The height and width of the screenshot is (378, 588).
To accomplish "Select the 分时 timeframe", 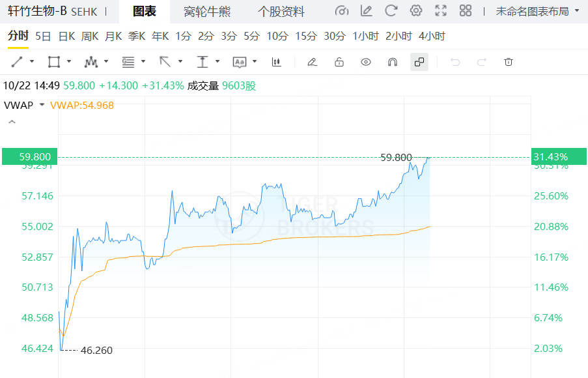I will (x=18, y=36).
